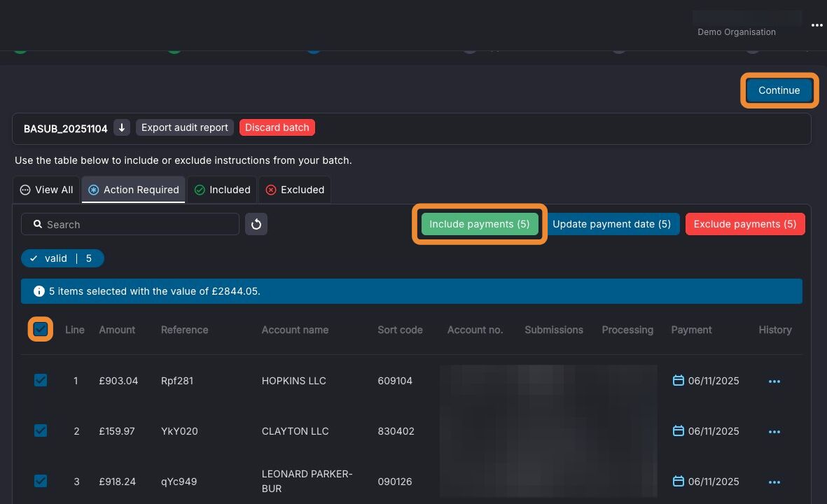Open the history menu for CLAYTON LLC row
Image resolution: width=827 pixels, height=504 pixels.
click(x=774, y=432)
